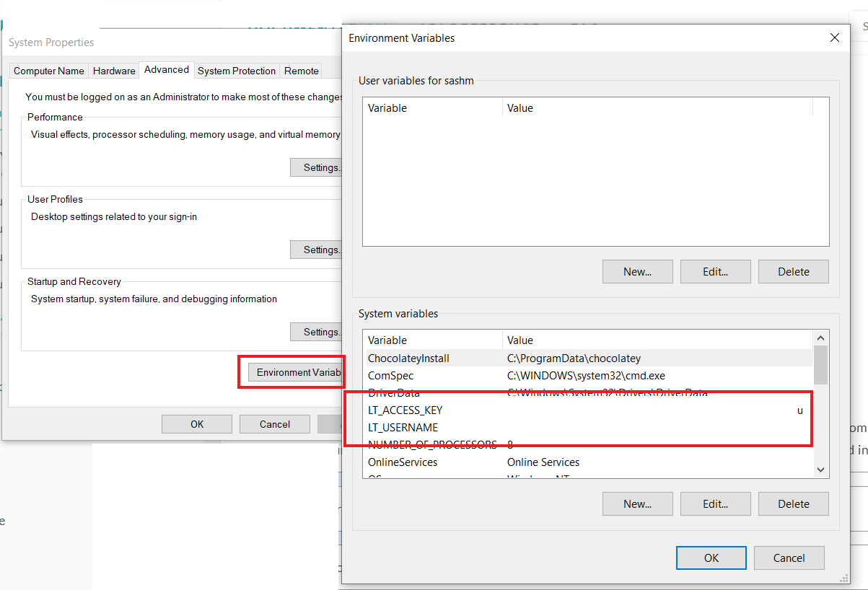Image resolution: width=868 pixels, height=590 pixels.
Task: Switch to the Computer Name tab
Action: [x=49, y=71]
